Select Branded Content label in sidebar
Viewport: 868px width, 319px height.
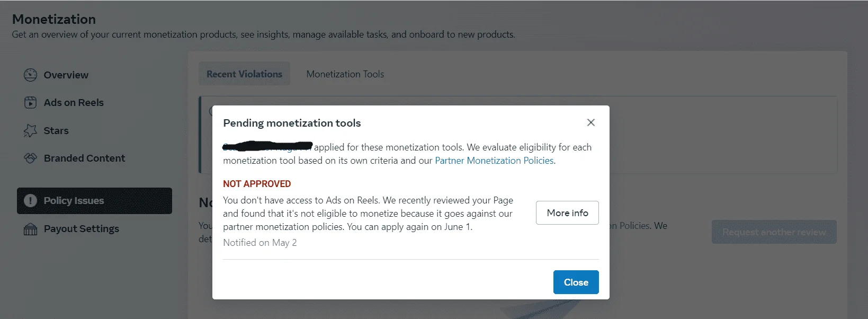[84, 158]
